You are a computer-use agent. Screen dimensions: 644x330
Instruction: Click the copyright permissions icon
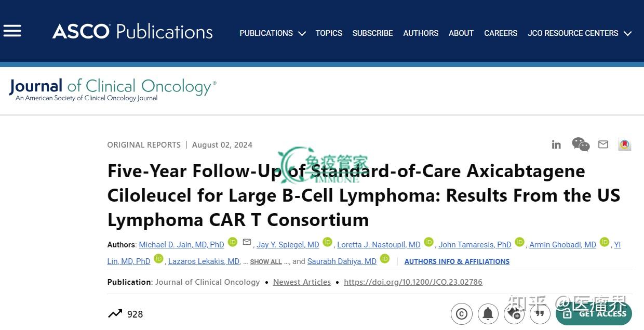click(462, 314)
